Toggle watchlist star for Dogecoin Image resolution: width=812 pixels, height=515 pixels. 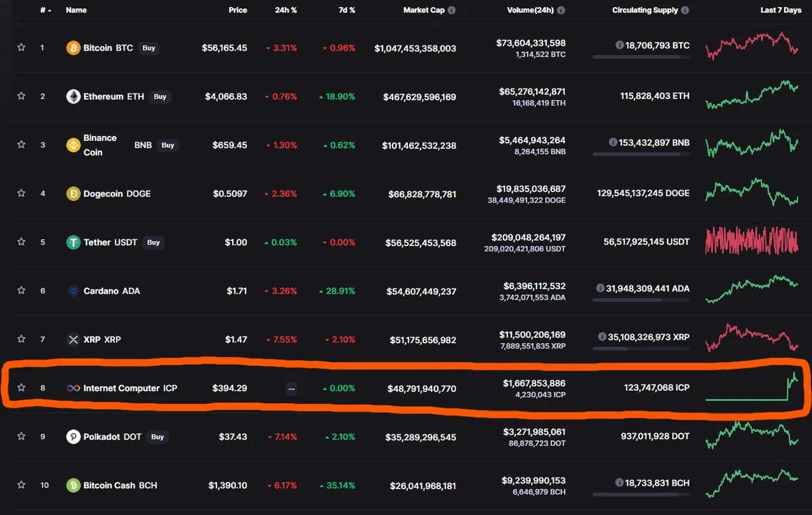(x=21, y=193)
